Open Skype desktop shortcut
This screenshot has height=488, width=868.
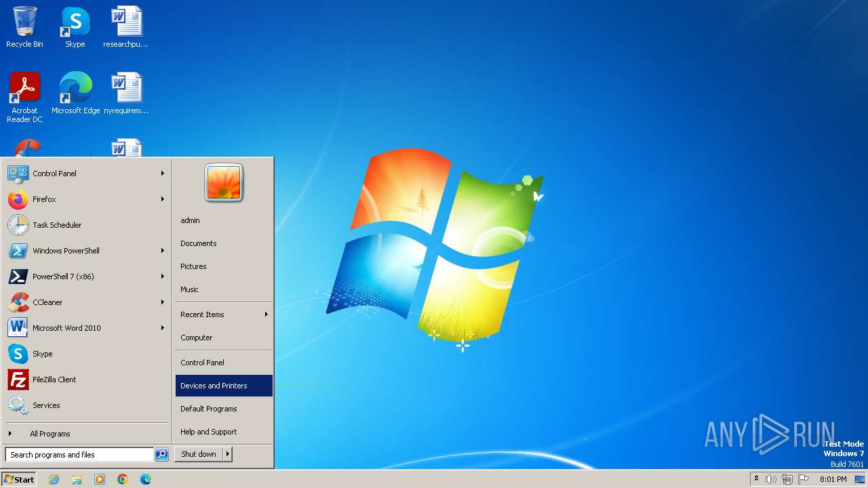pyautogui.click(x=75, y=27)
